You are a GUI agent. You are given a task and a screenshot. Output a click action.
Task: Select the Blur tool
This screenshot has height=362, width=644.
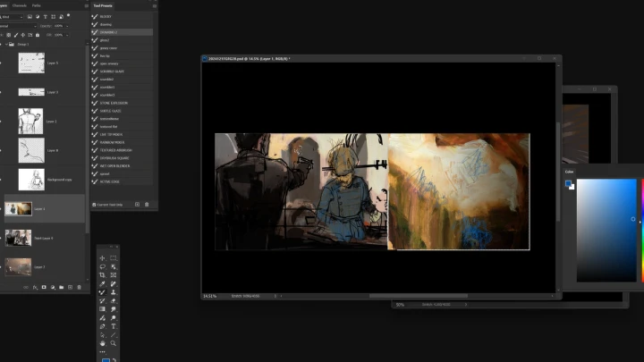[x=114, y=309]
